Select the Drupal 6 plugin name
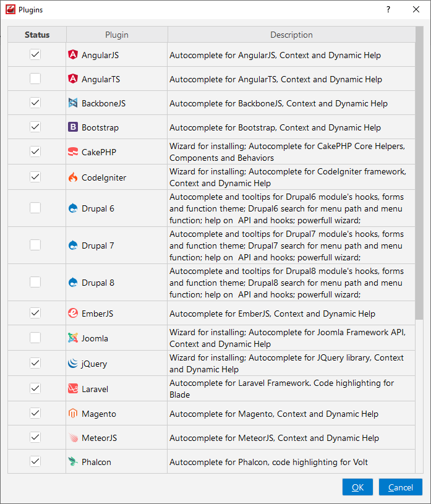This screenshot has height=504, width=431. click(x=98, y=208)
